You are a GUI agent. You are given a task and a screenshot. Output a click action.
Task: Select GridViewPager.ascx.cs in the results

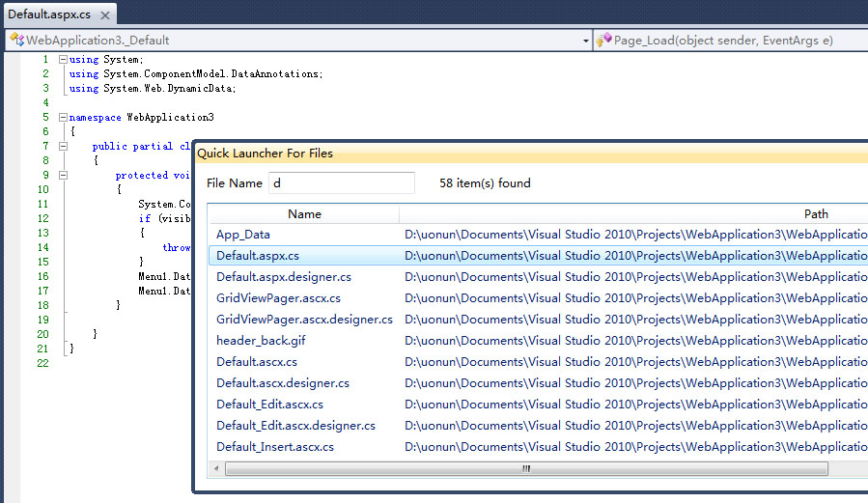tap(278, 298)
